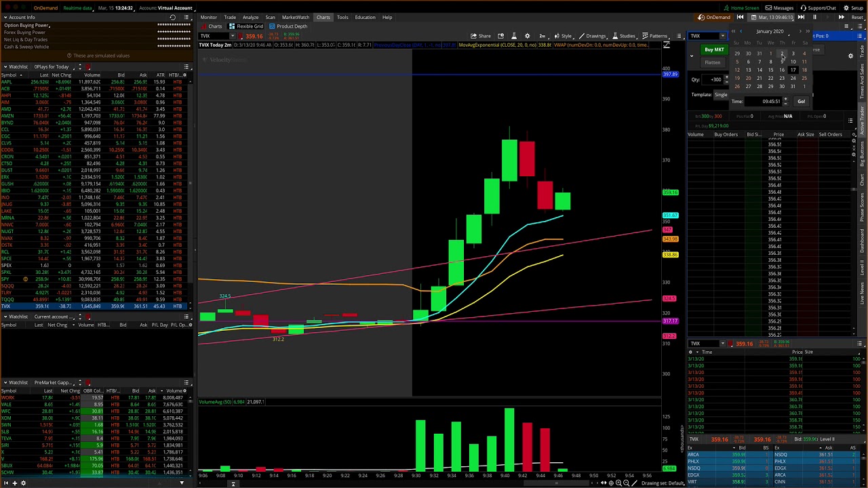Go to Home Screen
868x488 pixels.
coord(741,7)
